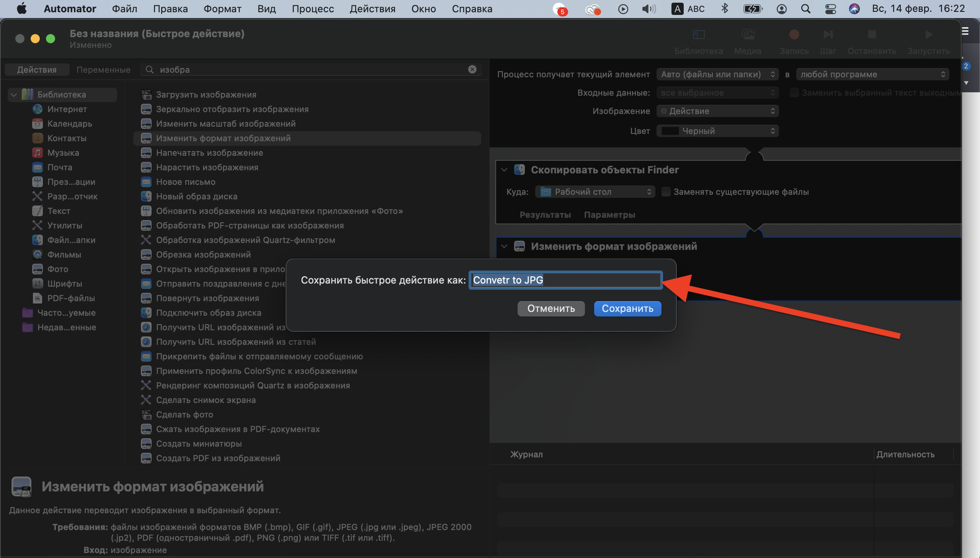980x558 pixels.
Task: Enable Заменять существующие файлы checkbox
Action: 666,192
